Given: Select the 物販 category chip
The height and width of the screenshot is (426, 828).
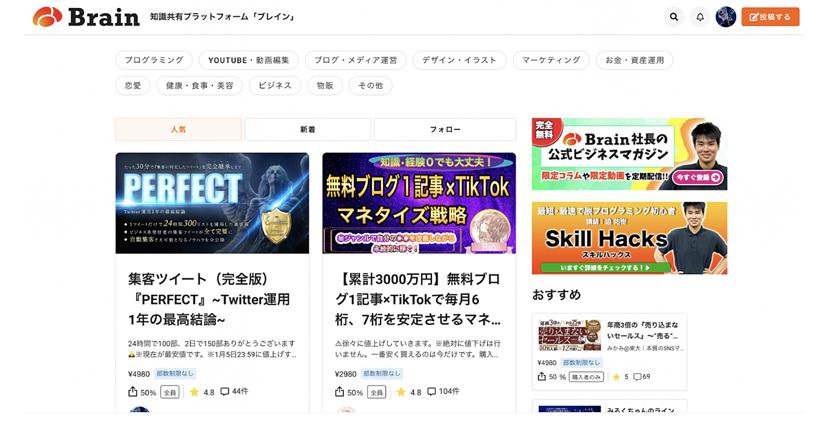Looking at the screenshot, I should point(325,86).
